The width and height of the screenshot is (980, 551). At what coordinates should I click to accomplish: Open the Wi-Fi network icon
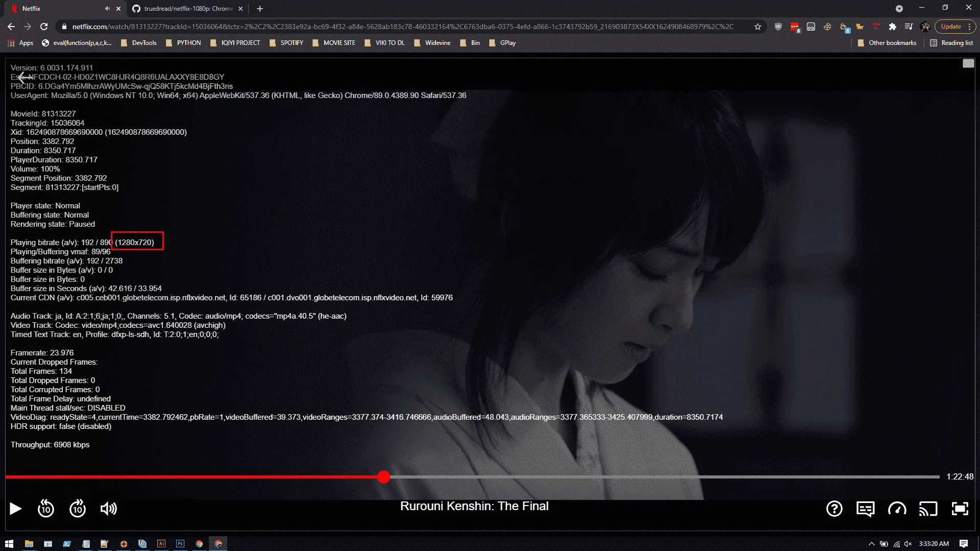[x=896, y=544]
